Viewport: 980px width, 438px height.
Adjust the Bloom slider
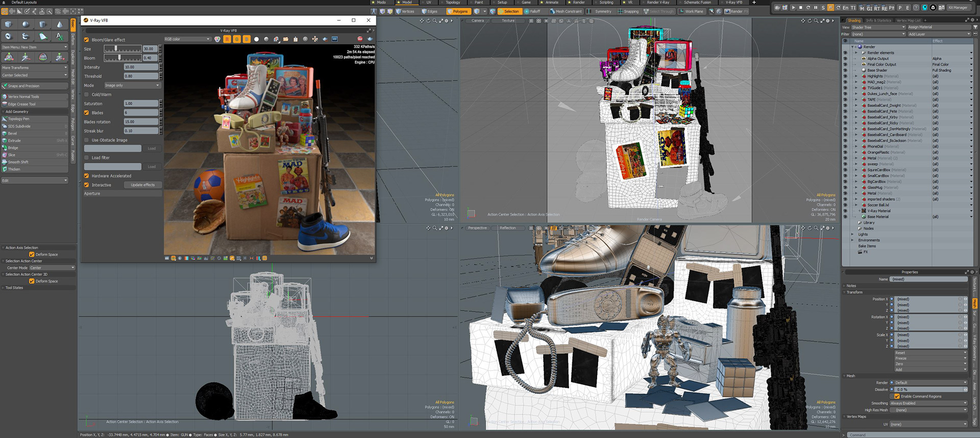coord(122,58)
